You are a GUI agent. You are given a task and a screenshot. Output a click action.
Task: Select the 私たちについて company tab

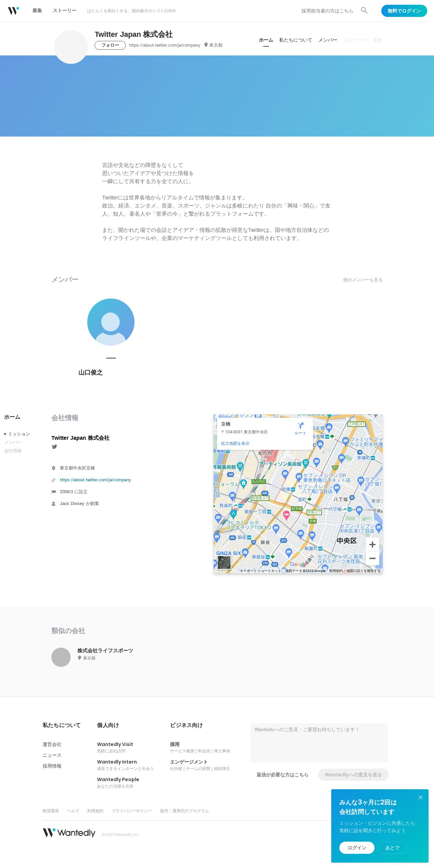296,40
